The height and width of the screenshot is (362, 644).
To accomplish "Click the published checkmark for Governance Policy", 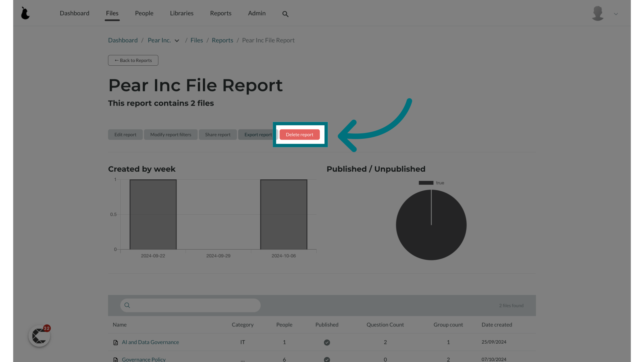I will point(326,359).
